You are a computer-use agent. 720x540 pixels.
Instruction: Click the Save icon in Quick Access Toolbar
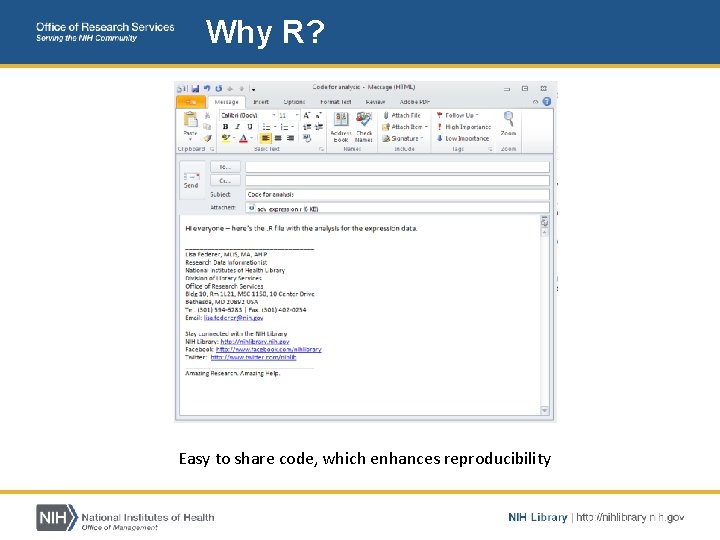pyautogui.click(x=195, y=89)
